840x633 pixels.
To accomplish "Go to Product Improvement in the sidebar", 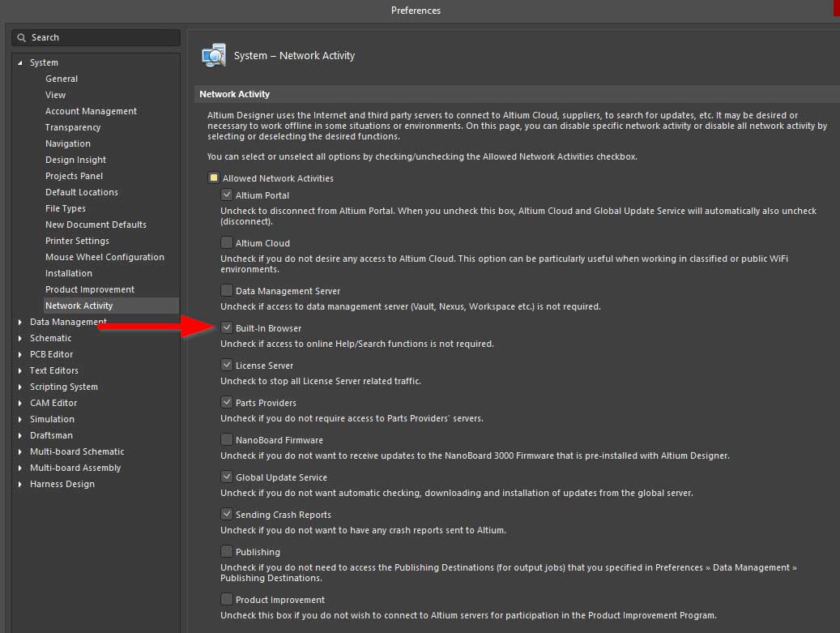I will click(90, 289).
